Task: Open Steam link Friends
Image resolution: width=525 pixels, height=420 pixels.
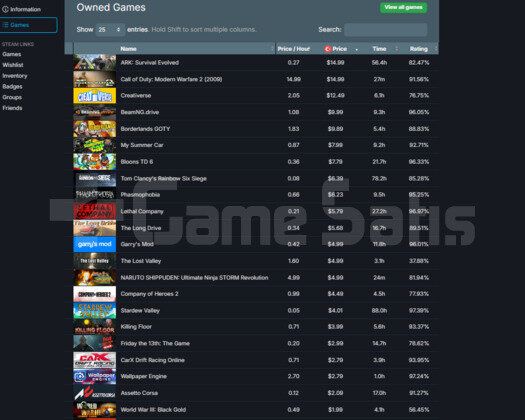Action: pyautogui.click(x=12, y=108)
